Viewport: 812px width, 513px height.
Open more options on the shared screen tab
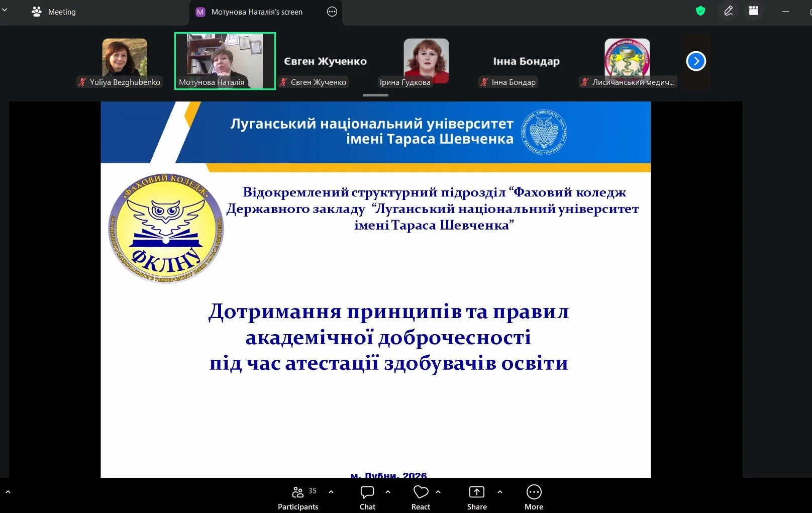[x=332, y=12]
